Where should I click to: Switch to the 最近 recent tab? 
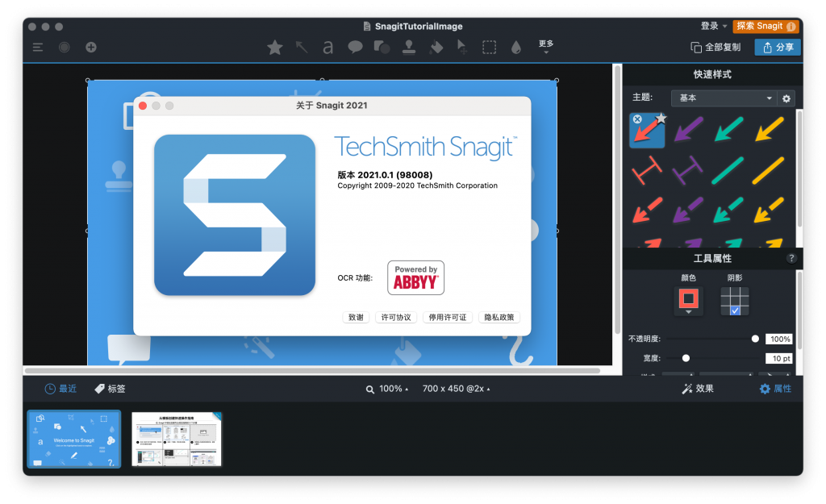[x=60, y=389]
